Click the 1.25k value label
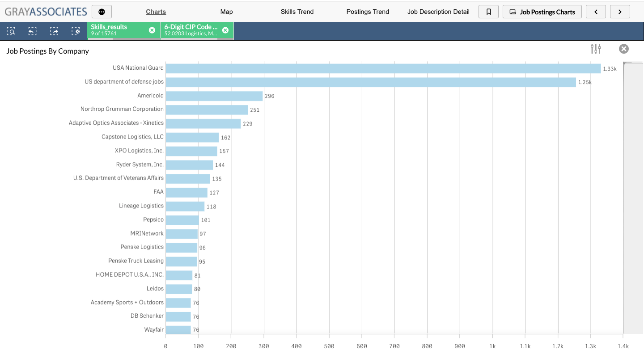 pos(585,83)
